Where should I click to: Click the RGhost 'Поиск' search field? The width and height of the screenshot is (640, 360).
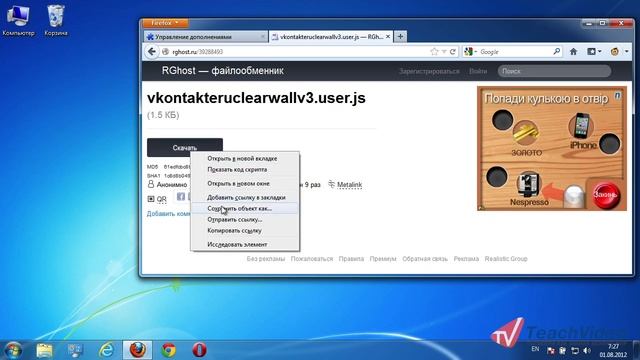(x=554, y=71)
